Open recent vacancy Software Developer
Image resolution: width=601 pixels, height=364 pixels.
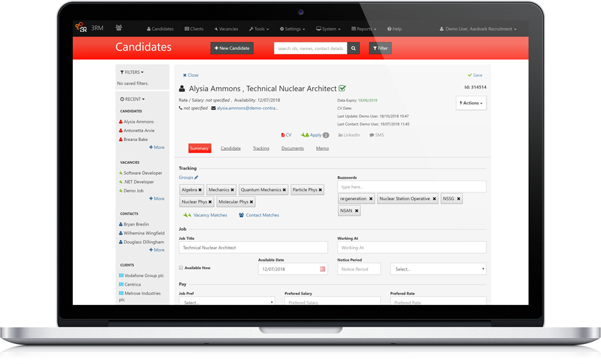click(140, 173)
